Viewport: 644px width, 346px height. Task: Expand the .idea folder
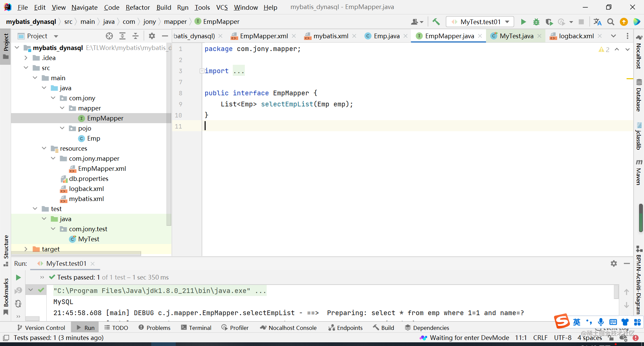[26, 58]
